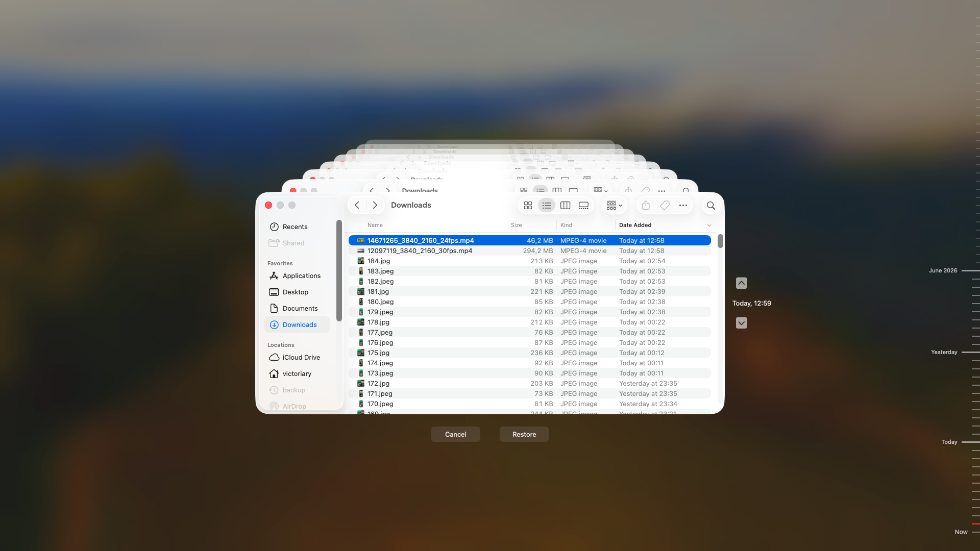Select file 180.jpeg
This screenshot has width=980, height=551.
529,302
